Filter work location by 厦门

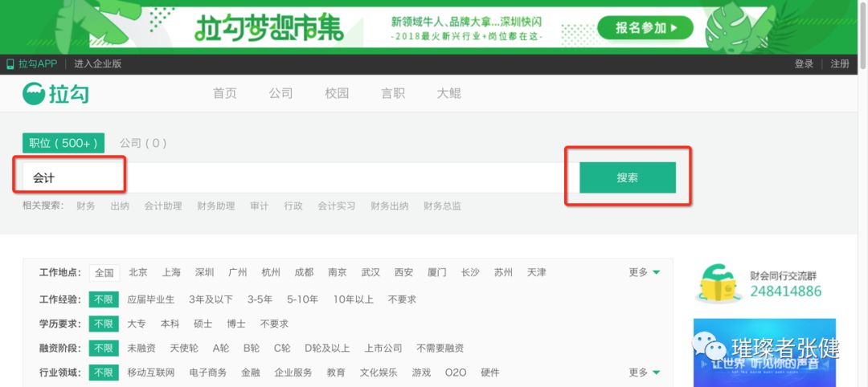coord(436,272)
